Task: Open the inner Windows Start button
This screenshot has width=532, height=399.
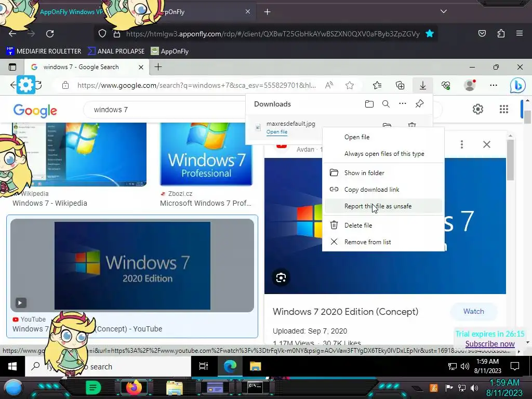Action: [12, 366]
